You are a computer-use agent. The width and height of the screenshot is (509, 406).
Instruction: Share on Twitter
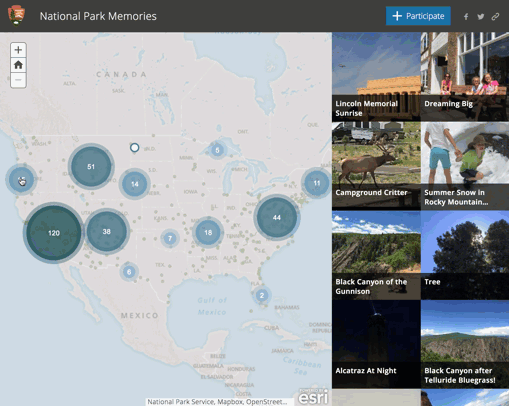click(x=480, y=16)
